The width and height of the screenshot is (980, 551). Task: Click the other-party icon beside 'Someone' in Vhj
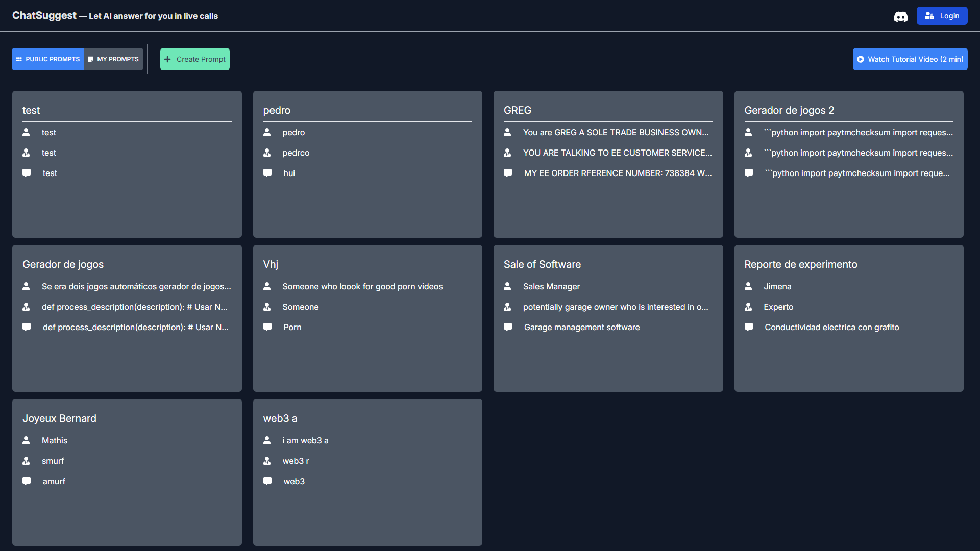point(267,307)
